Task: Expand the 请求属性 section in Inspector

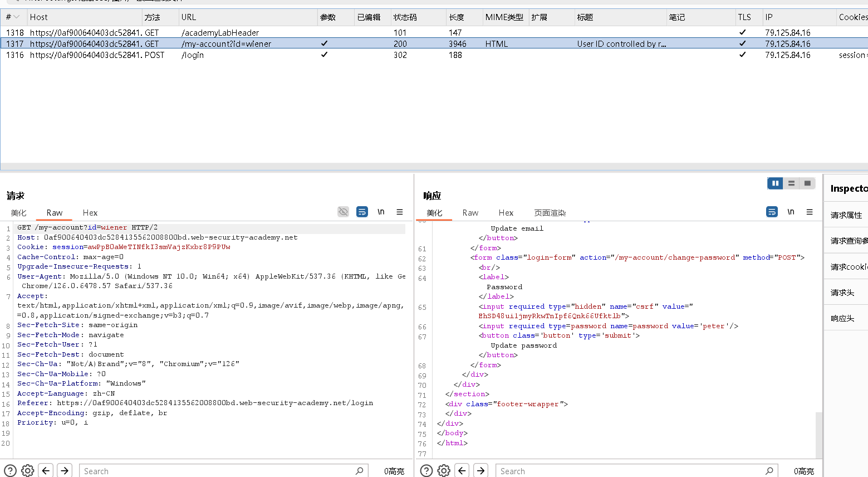Action: (846, 215)
